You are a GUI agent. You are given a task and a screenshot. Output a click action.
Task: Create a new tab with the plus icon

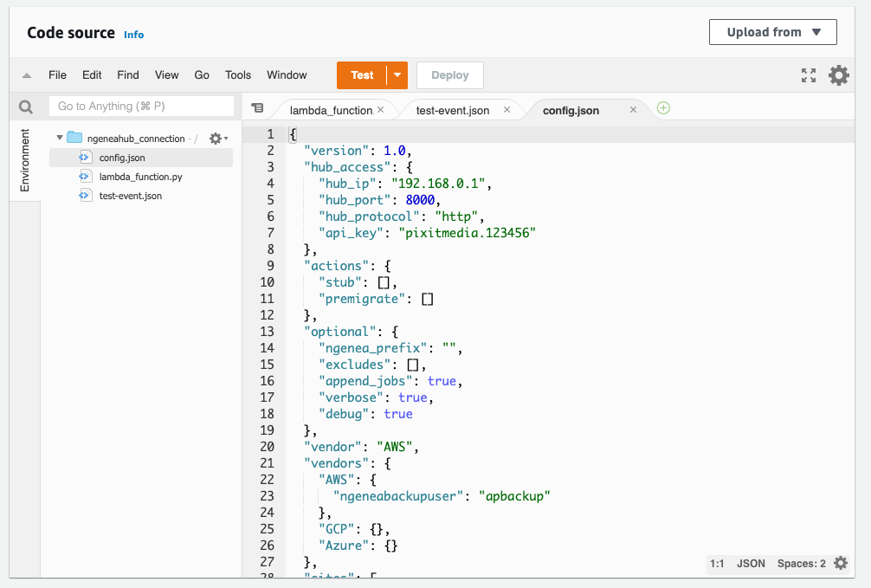[663, 109]
